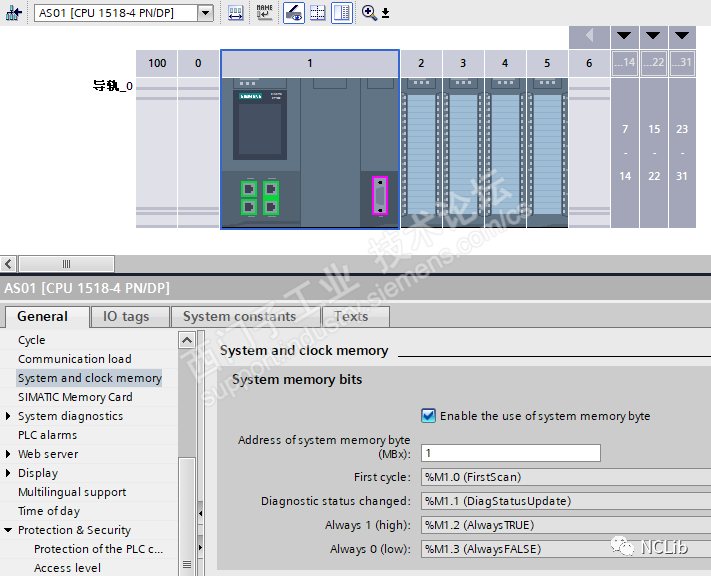This screenshot has width=711, height=576.
Task: Expand the Web server tree node
Action: tap(8, 454)
